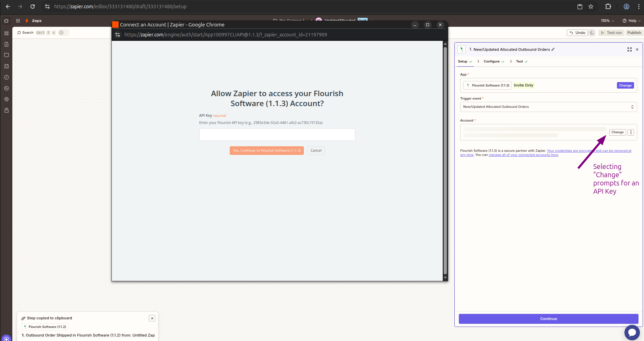The height and width of the screenshot is (341, 644).
Task: Close the step setup side panel
Action: [637, 49]
